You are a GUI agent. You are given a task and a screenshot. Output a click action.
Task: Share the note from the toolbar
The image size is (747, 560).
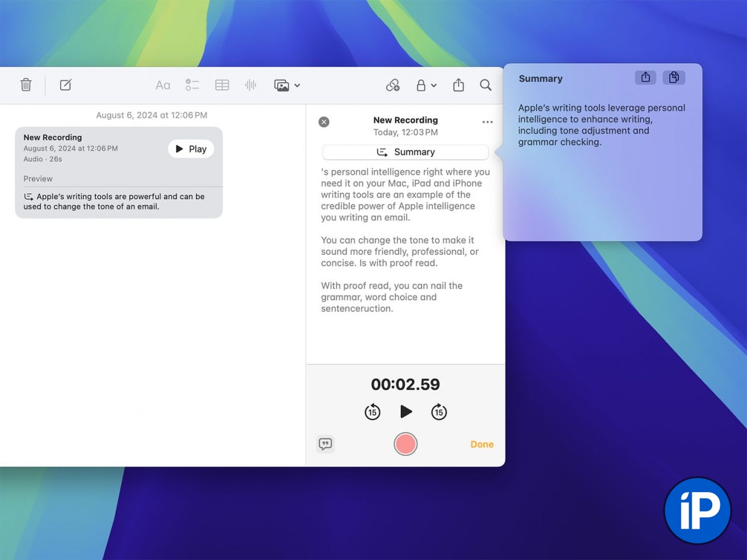tap(459, 85)
